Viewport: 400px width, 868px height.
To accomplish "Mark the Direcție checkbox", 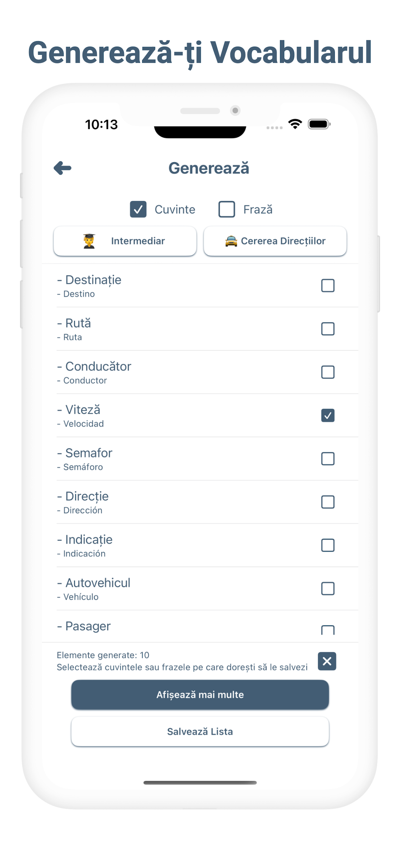I will pyautogui.click(x=328, y=502).
